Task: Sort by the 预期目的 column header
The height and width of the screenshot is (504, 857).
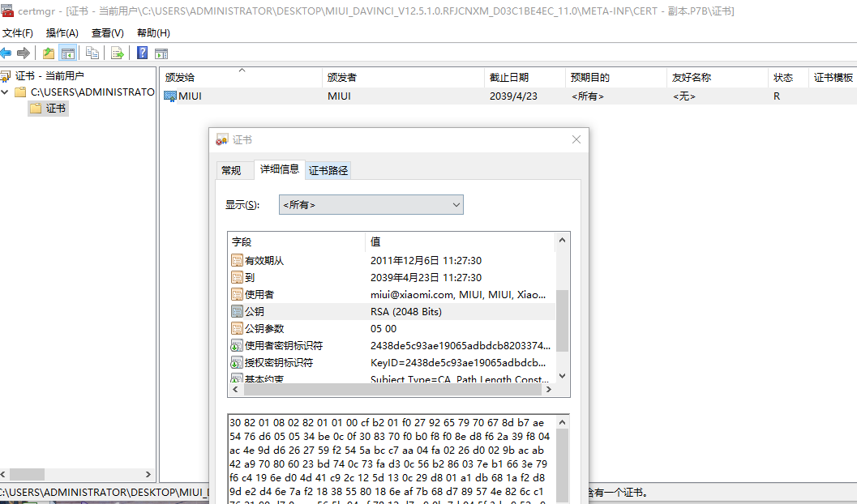Action: [x=616, y=78]
